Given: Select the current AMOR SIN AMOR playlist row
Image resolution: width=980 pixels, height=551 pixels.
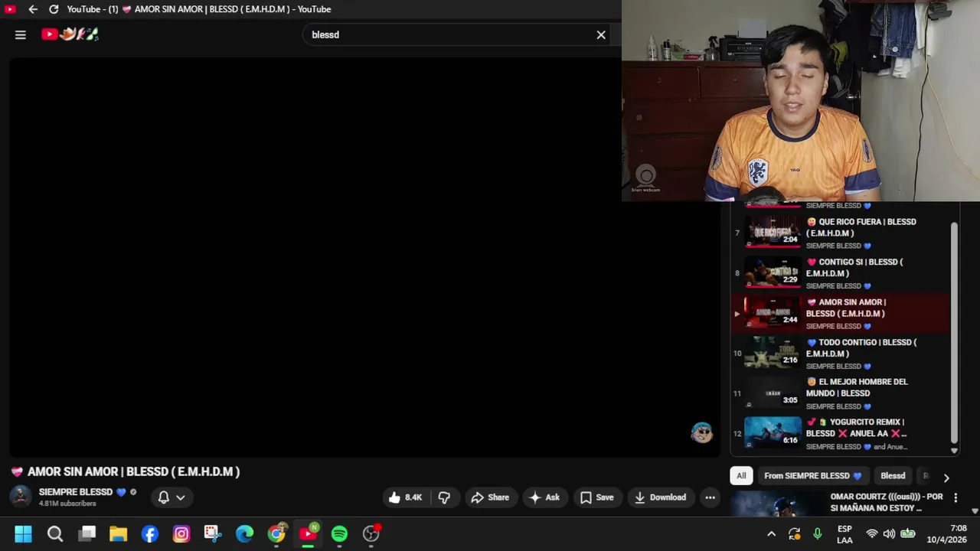Looking at the screenshot, I should 840,313.
